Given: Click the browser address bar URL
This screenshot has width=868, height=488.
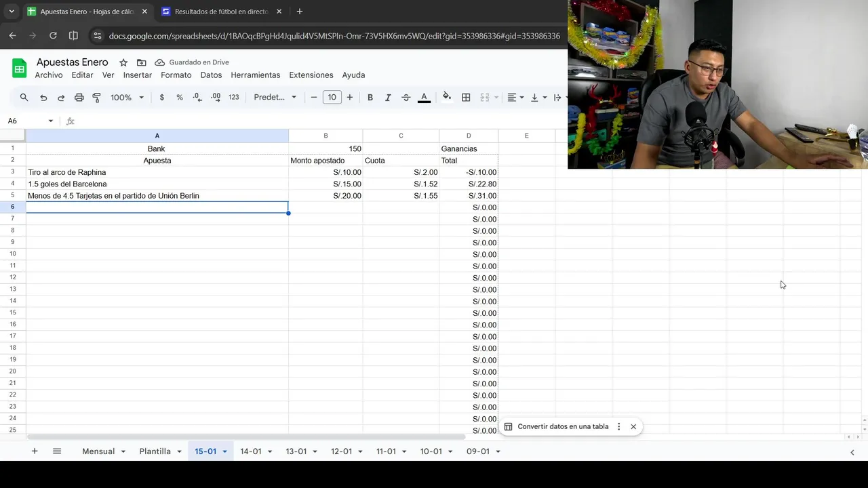Looking at the screenshot, I should pos(334,36).
